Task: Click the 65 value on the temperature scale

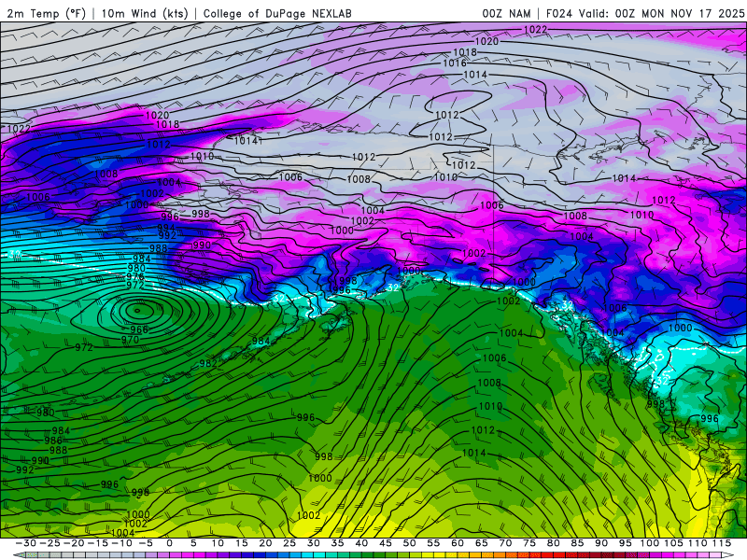Action: click(481, 543)
